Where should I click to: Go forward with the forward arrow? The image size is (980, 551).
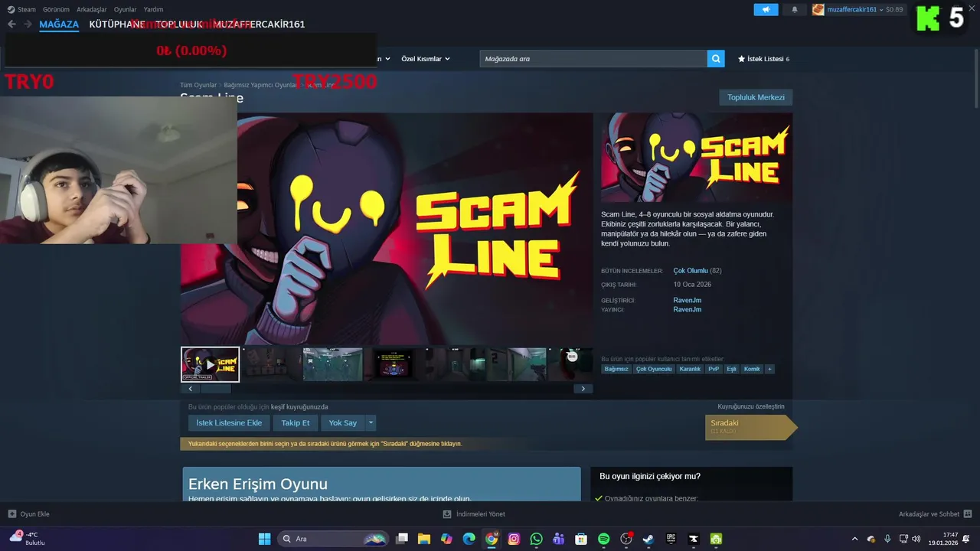coord(28,24)
